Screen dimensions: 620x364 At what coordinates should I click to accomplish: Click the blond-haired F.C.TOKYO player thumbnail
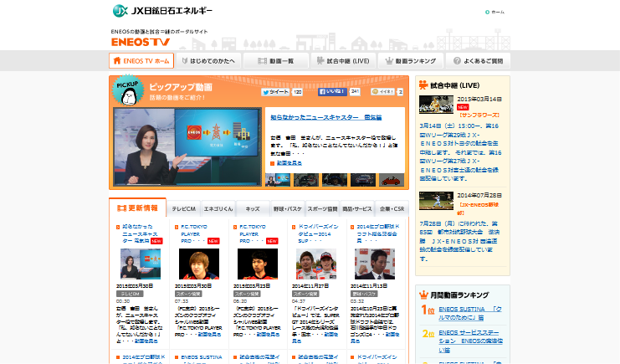tap(199, 264)
